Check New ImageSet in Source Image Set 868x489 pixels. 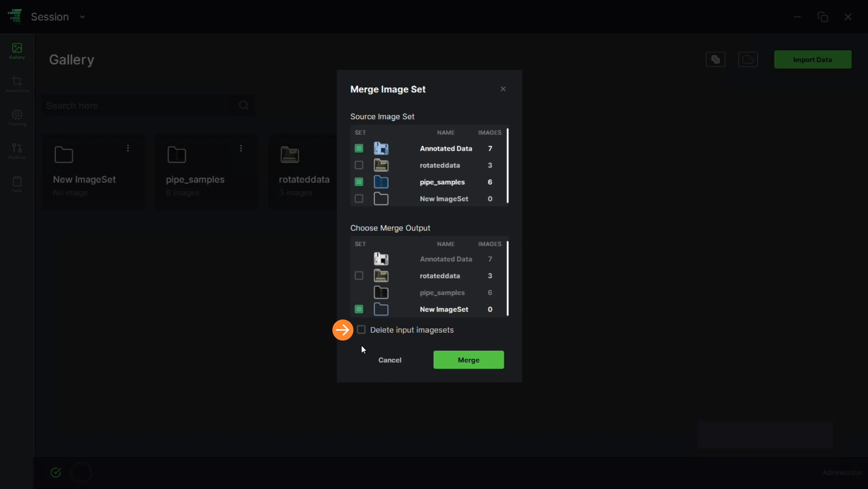[x=359, y=199]
